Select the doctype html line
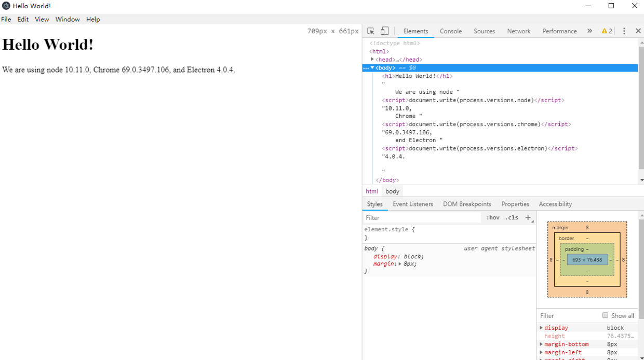Screen dimensions: 644x360 [x=395, y=44]
